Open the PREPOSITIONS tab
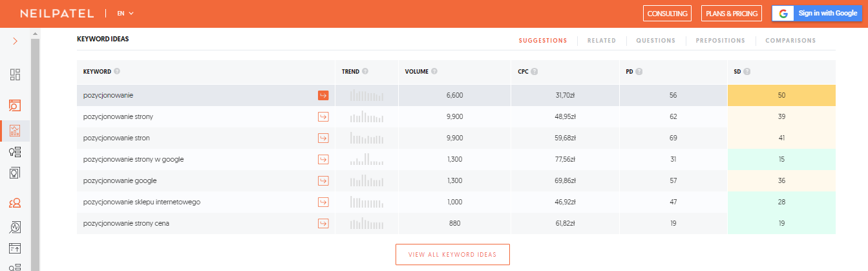Image resolution: width=868 pixels, height=271 pixels. [x=720, y=41]
